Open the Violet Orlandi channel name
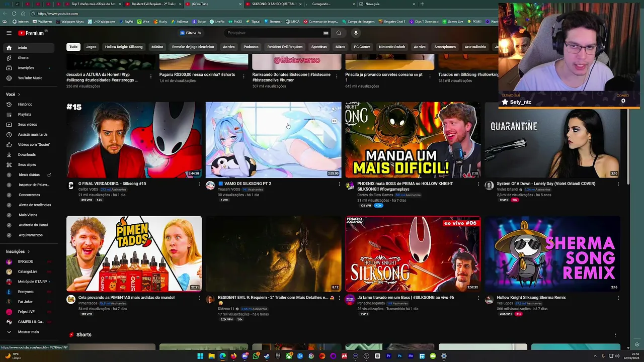Screen dimensions: 644x362 (x=507, y=190)
